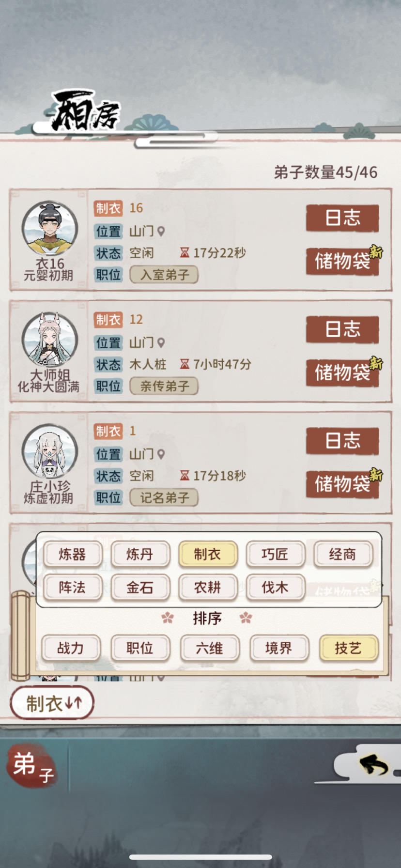Select 金石 skill filter option

(x=140, y=588)
